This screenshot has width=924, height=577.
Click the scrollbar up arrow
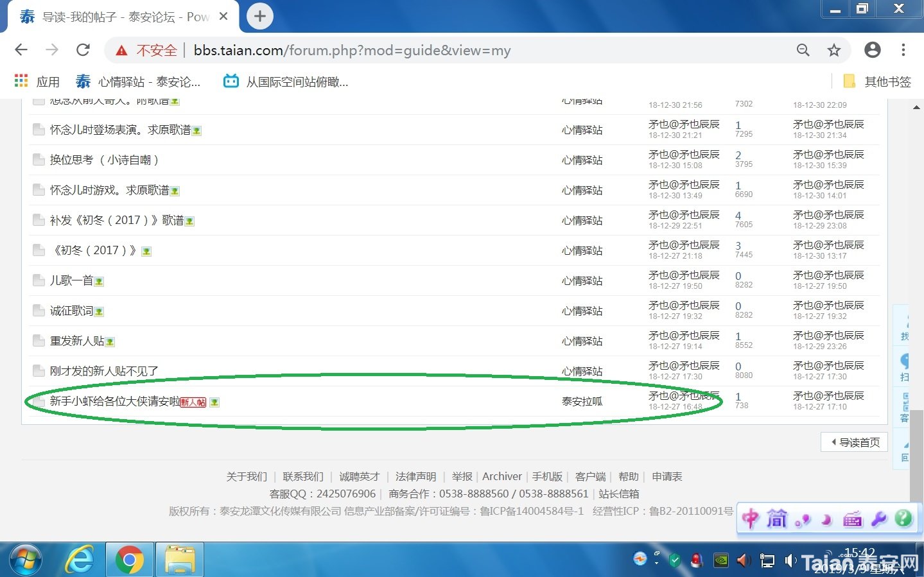pos(916,107)
